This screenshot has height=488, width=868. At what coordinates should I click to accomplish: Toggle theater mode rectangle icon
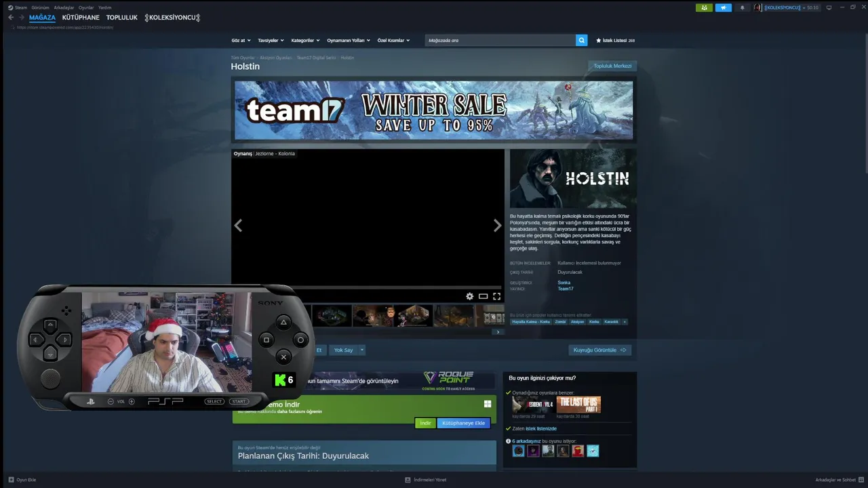tap(483, 296)
